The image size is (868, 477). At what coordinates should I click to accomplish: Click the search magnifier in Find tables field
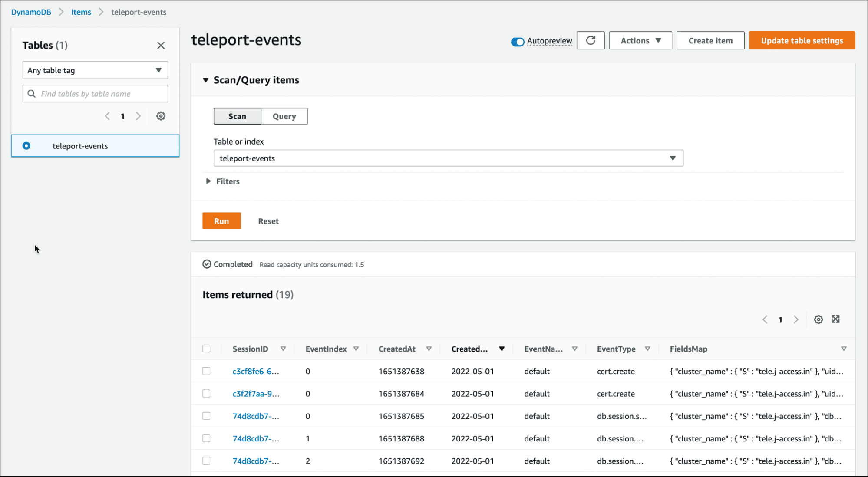click(31, 93)
